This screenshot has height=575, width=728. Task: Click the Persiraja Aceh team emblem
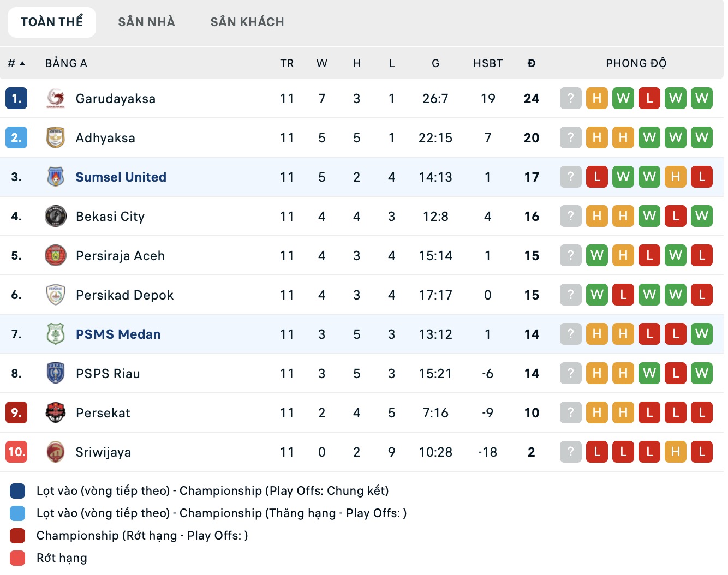point(56,255)
